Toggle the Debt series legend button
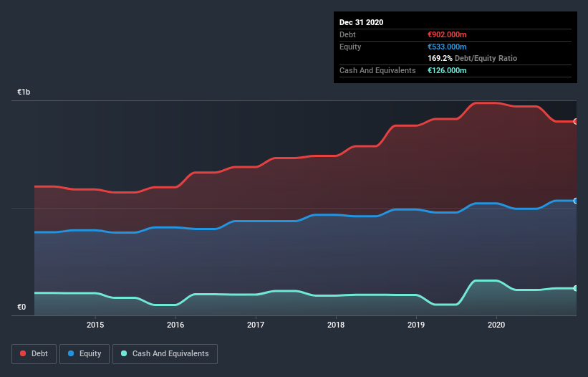This screenshot has height=377, width=588. [x=34, y=354]
